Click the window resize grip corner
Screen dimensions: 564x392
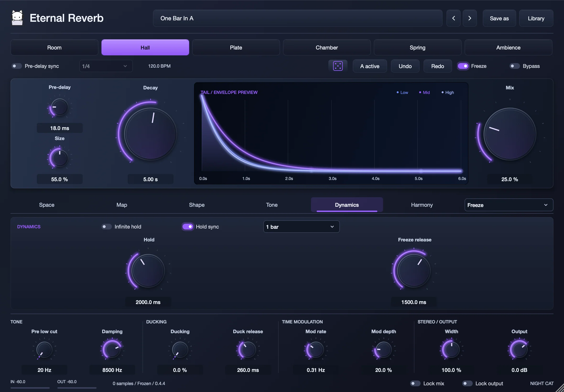(x=560, y=388)
